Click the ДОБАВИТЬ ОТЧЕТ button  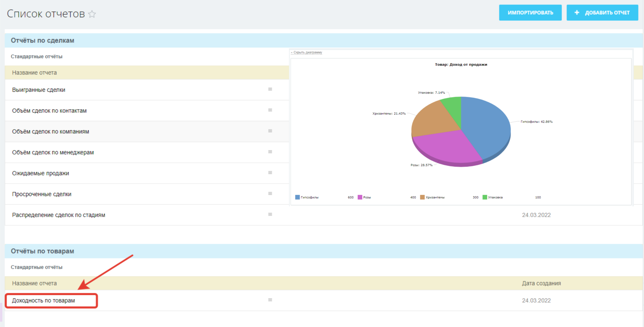pos(602,13)
